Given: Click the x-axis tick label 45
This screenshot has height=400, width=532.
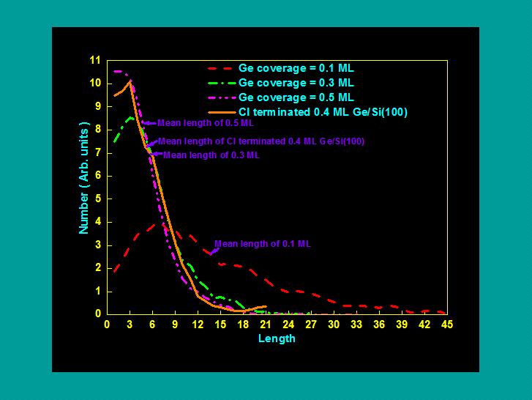Looking at the screenshot, I should (446, 325).
